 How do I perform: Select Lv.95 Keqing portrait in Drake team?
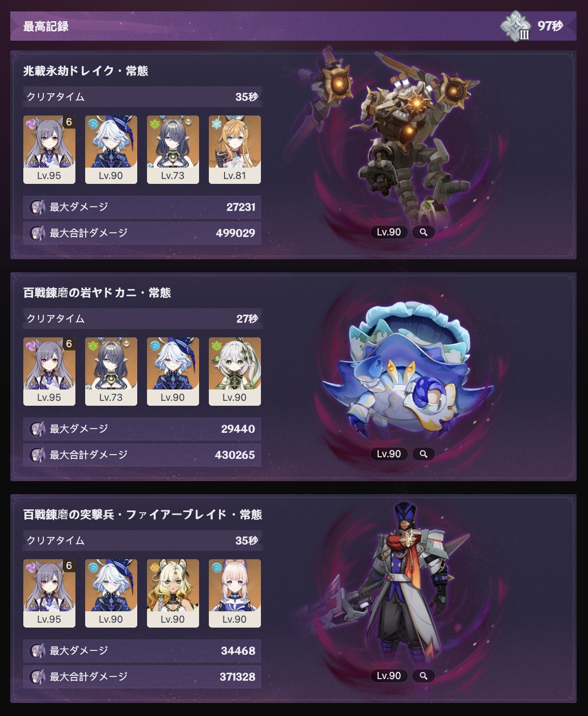[49, 150]
